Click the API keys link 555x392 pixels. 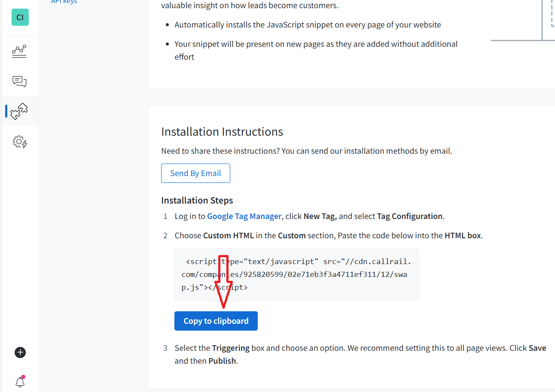point(64,2)
